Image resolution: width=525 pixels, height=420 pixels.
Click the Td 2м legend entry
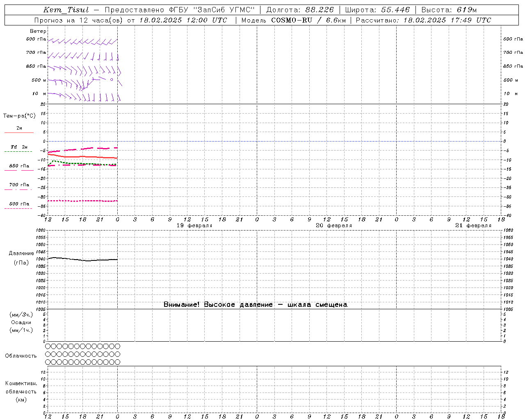click(x=19, y=147)
